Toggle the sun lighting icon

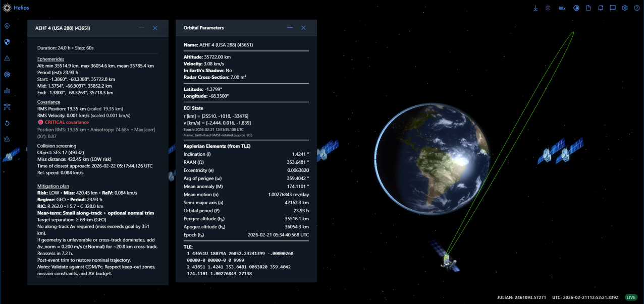(x=548, y=8)
